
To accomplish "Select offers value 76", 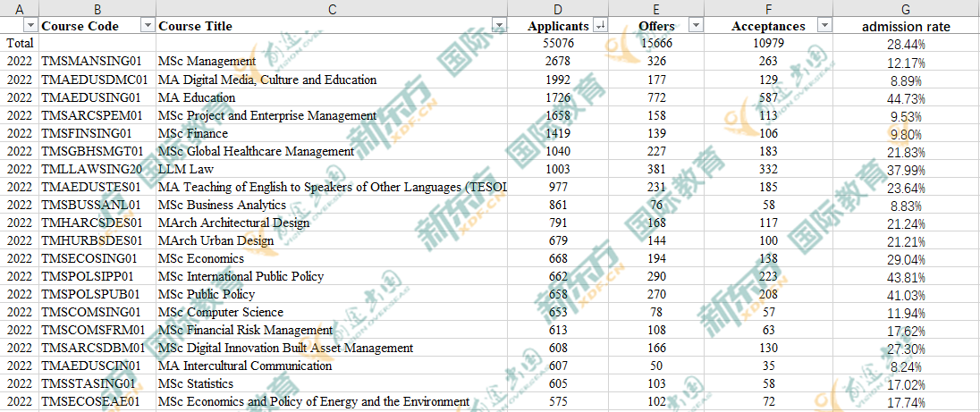I will 656,205.
